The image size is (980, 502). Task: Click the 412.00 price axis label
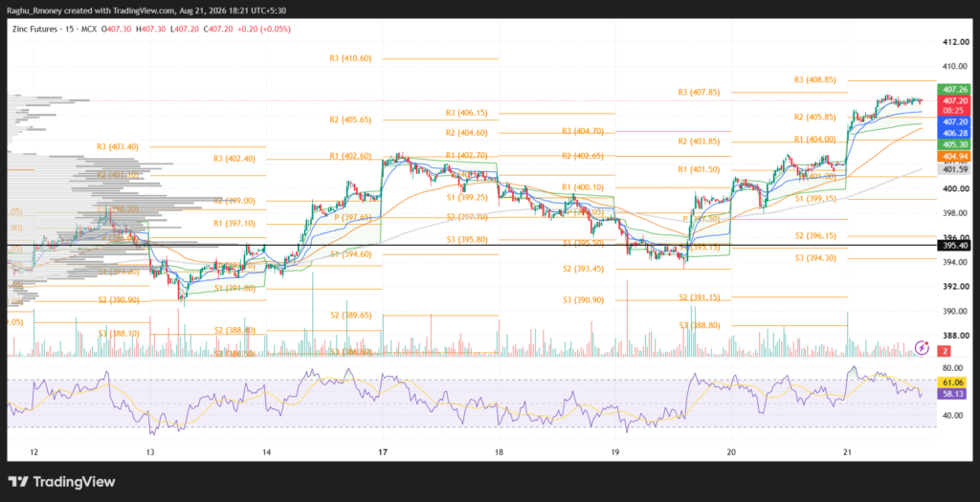(x=956, y=42)
